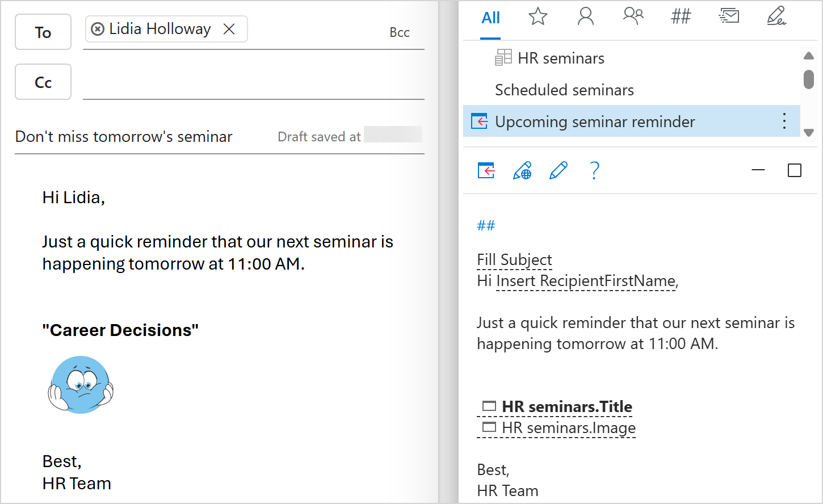Switch to the All templates tab

(490, 18)
